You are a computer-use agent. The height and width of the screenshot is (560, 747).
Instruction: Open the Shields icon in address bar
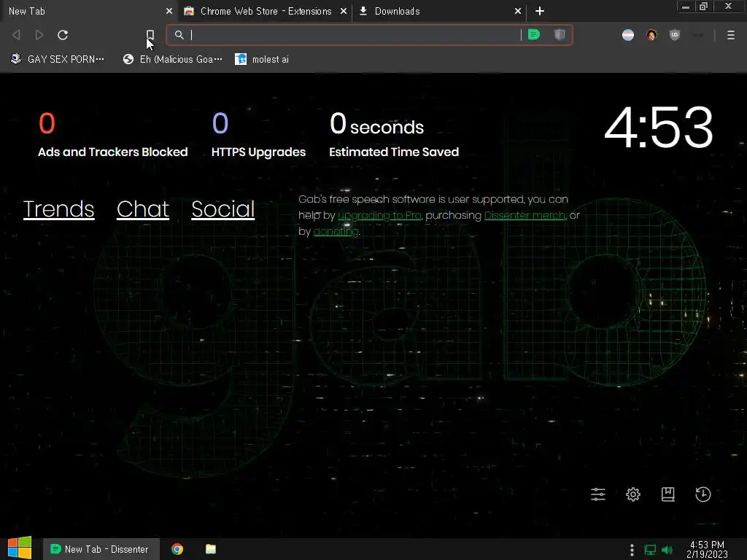coord(560,35)
